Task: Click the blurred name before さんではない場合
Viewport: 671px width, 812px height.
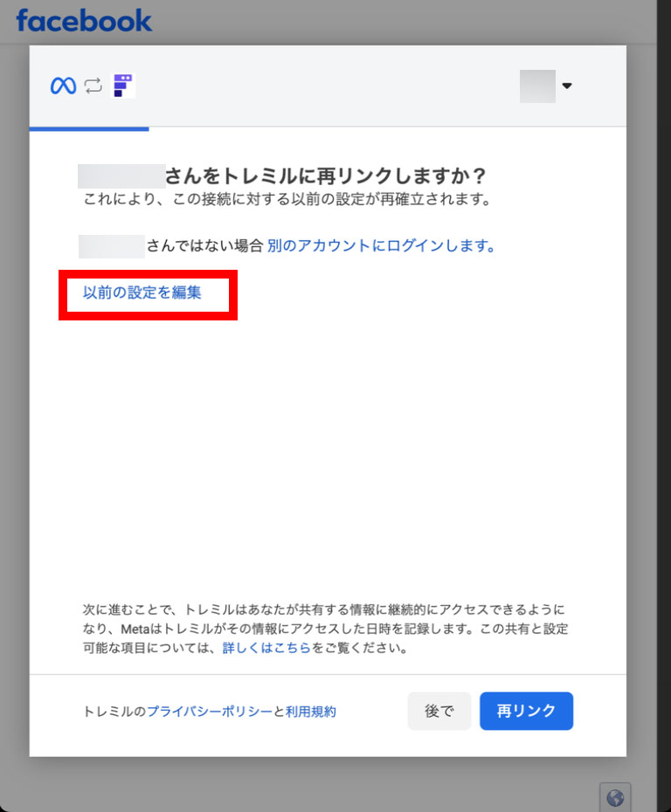Action: coord(111,246)
